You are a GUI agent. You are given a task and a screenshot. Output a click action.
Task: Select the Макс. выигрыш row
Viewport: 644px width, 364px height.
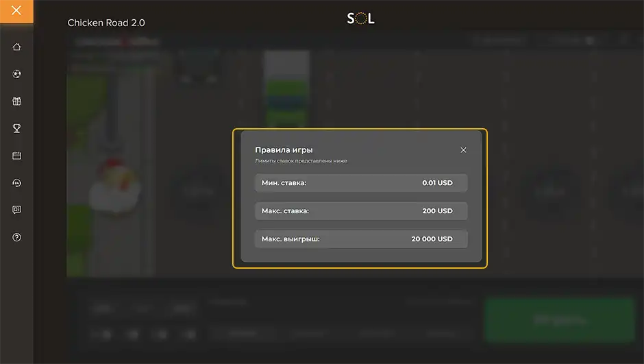pyautogui.click(x=361, y=239)
